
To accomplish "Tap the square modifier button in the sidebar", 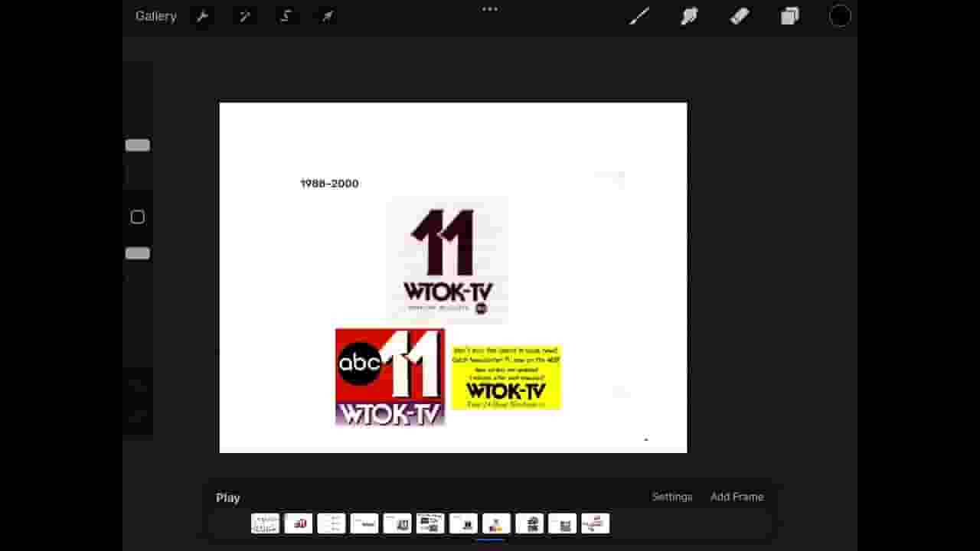I will tap(138, 217).
